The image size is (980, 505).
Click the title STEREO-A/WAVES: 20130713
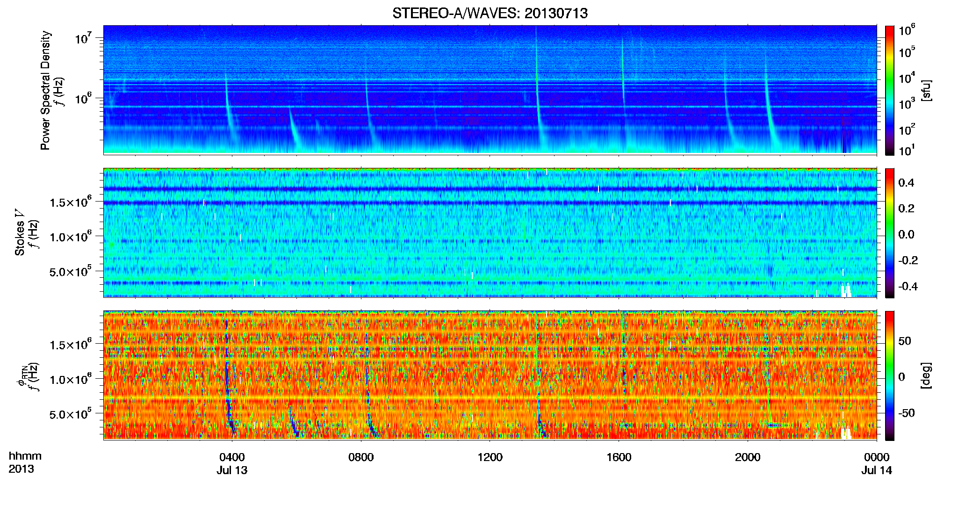click(x=490, y=13)
